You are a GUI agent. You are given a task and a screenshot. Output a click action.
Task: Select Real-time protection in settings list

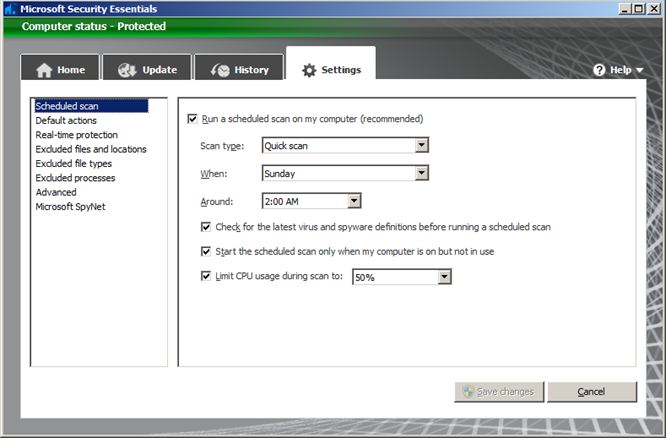(x=77, y=135)
